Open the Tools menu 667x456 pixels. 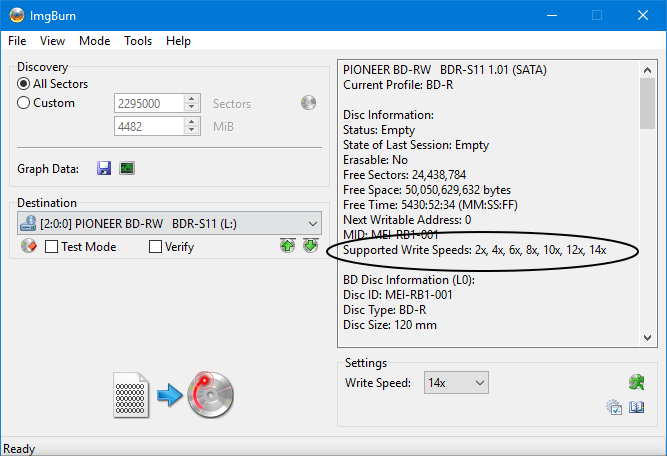point(138,41)
